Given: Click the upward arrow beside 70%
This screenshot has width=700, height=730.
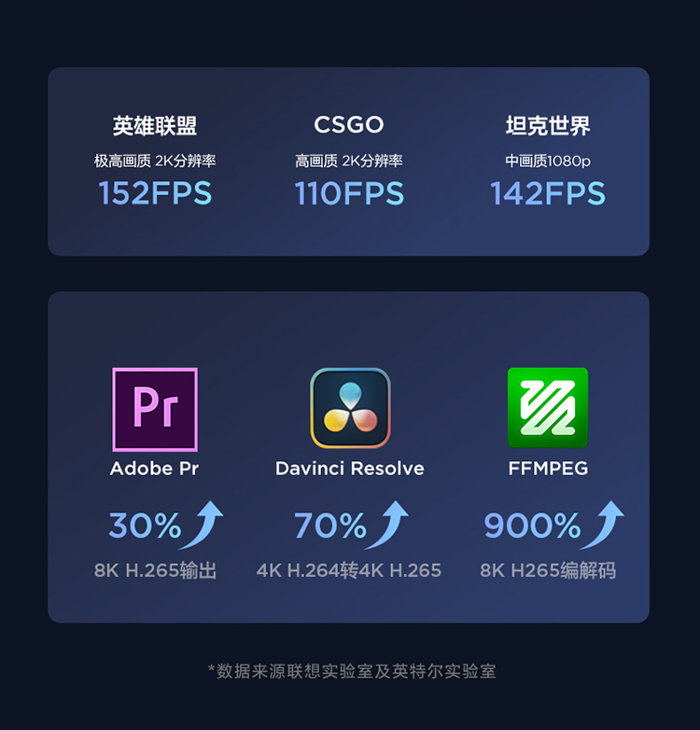Looking at the screenshot, I should [386, 526].
